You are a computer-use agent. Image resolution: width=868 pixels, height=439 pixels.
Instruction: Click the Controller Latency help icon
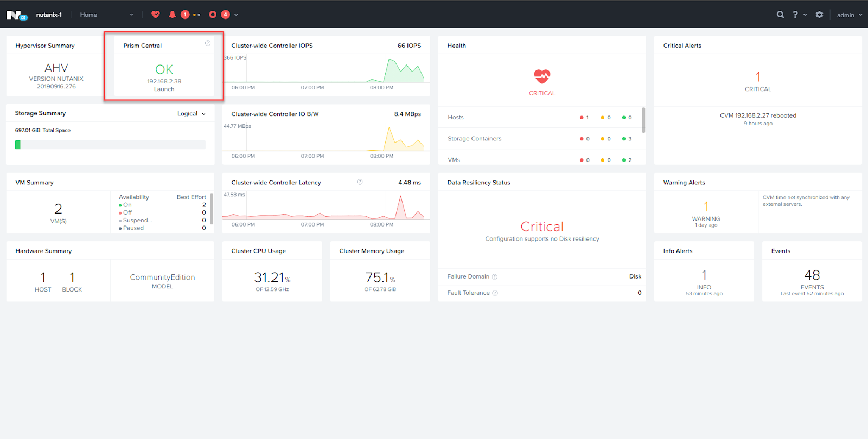(360, 182)
